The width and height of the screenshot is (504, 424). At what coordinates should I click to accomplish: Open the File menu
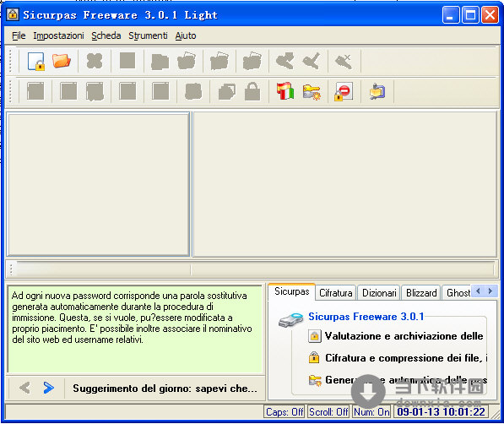click(x=19, y=35)
